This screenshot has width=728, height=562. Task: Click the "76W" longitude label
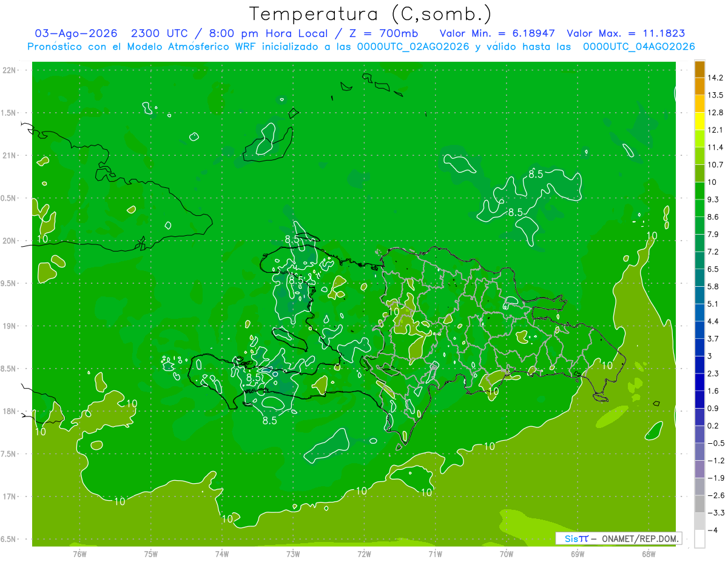pos(79,554)
